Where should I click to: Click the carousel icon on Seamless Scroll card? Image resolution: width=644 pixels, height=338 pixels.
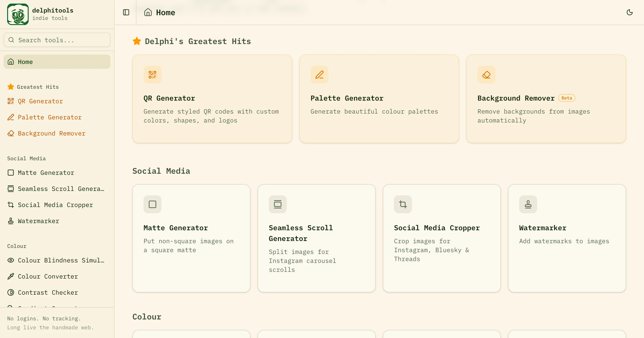coord(278,204)
